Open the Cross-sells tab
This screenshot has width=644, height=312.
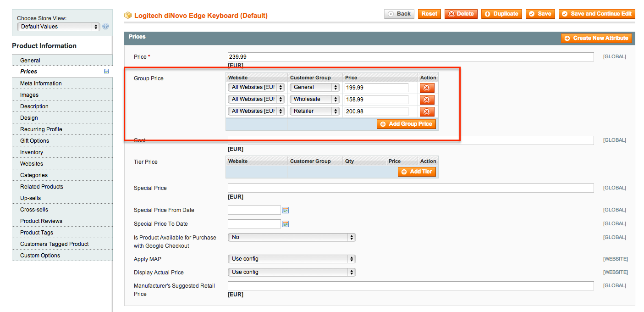[62, 209]
